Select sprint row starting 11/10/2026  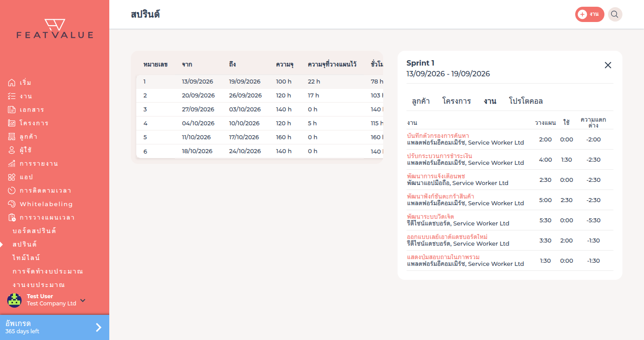click(259, 137)
